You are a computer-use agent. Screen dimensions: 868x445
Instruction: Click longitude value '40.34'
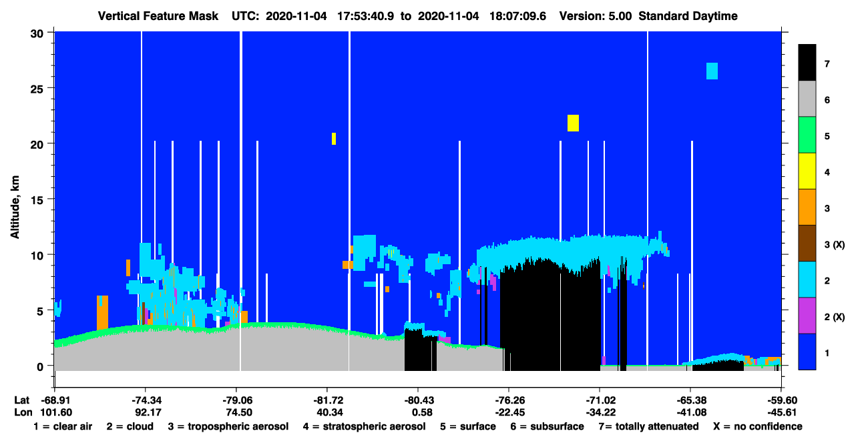click(x=329, y=412)
